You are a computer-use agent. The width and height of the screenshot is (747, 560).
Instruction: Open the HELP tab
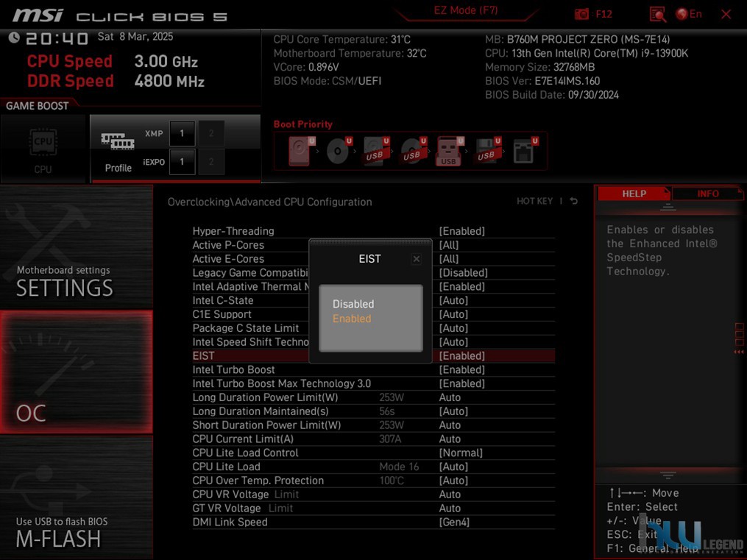[634, 194]
